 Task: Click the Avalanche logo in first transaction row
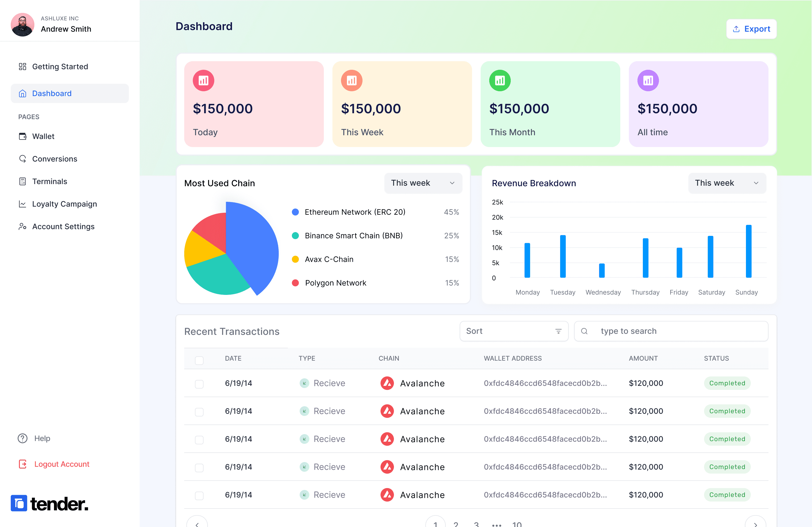387,383
